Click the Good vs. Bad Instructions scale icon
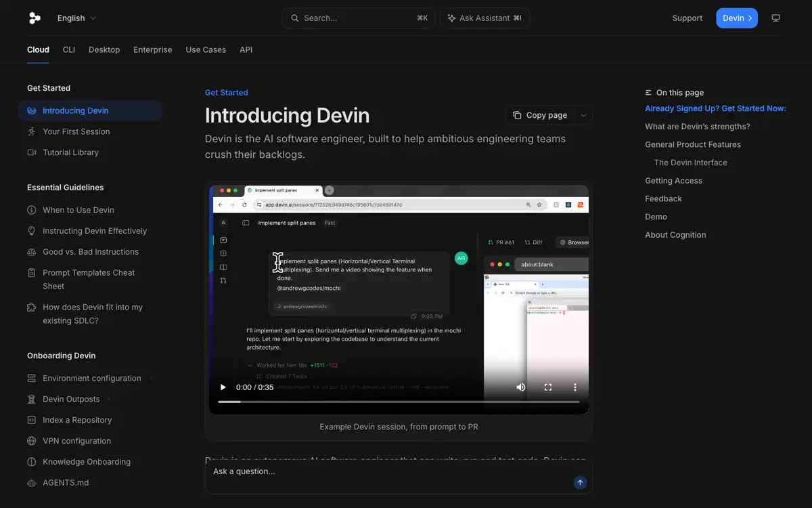The width and height of the screenshot is (812, 508). [32, 252]
